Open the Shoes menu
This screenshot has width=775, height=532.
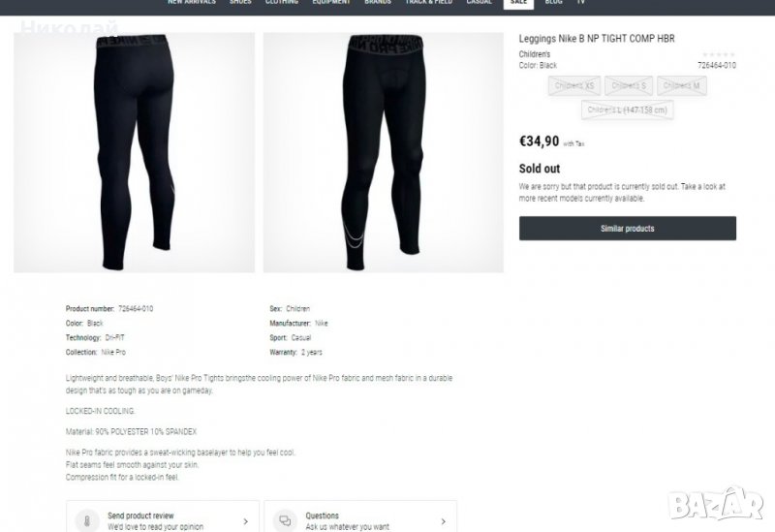click(240, 3)
